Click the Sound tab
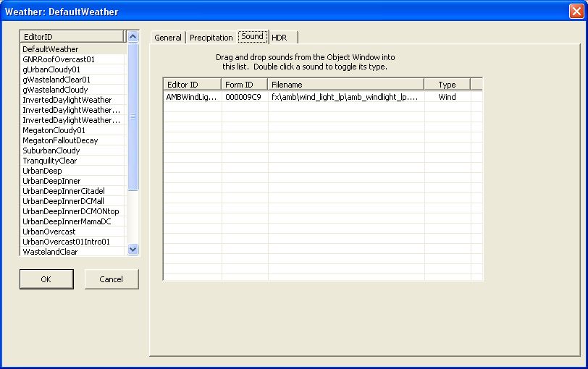 [x=253, y=36]
